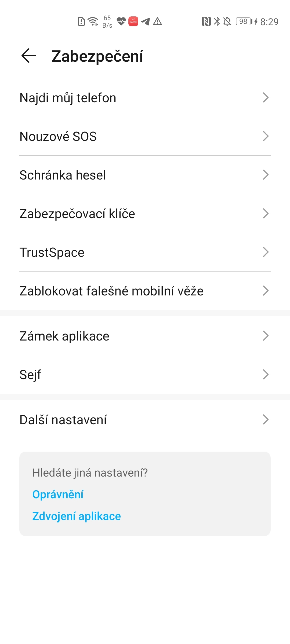
Task: Open the Oprávnění link
Action: (58, 494)
